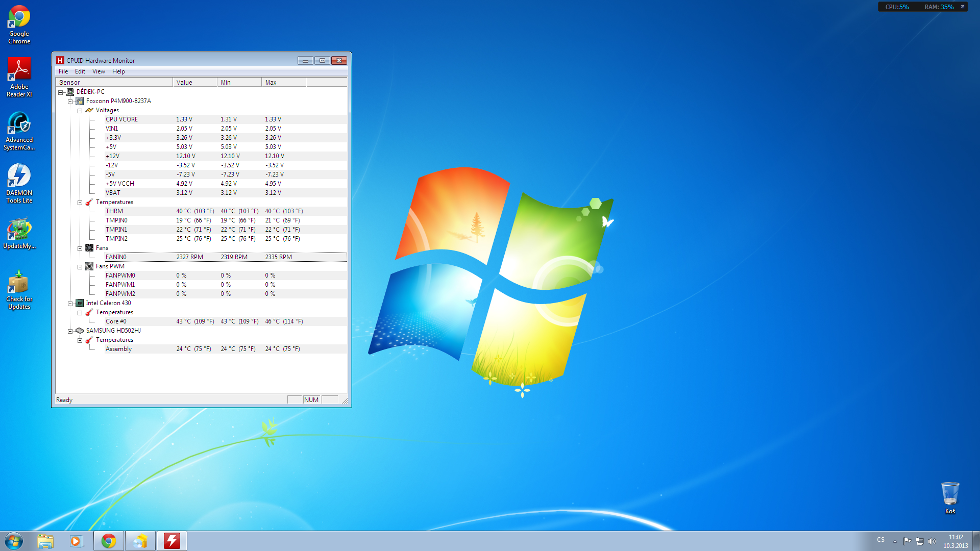Collapse the SAMSUNG HD502HJ node

click(x=70, y=331)
